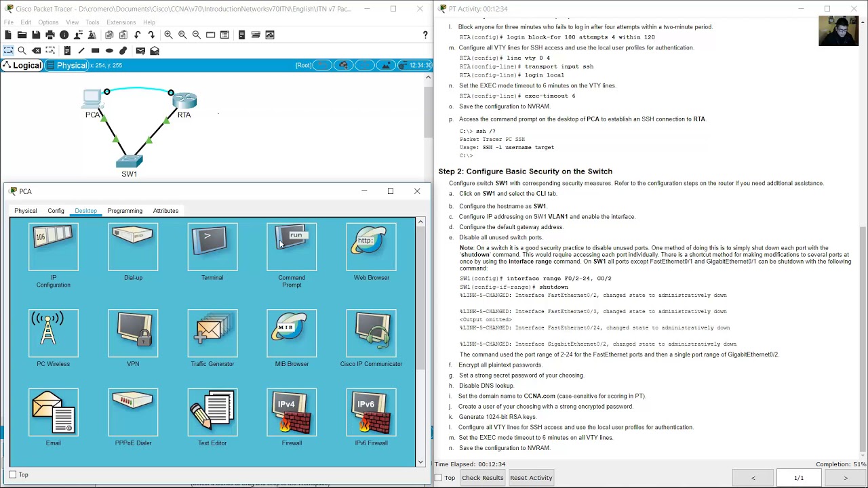Go to next activity page

(845, 478)
